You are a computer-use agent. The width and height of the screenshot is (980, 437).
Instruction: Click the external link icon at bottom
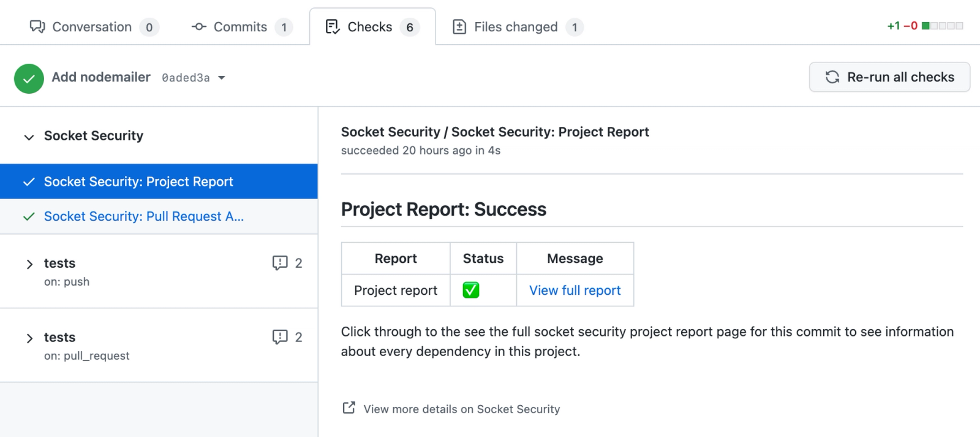[349, 408]
